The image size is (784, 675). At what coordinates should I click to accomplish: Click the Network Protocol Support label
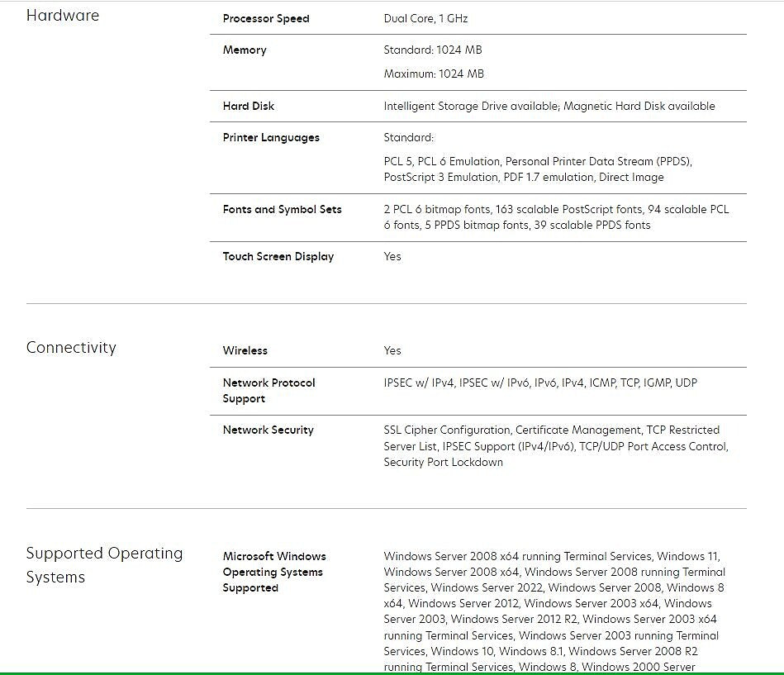[x=268, y=391]
